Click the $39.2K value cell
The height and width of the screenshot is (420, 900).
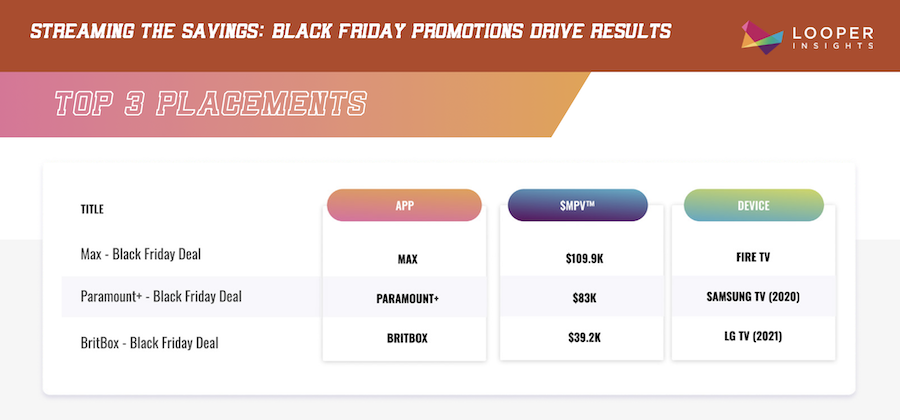click(x=579, y=338)
